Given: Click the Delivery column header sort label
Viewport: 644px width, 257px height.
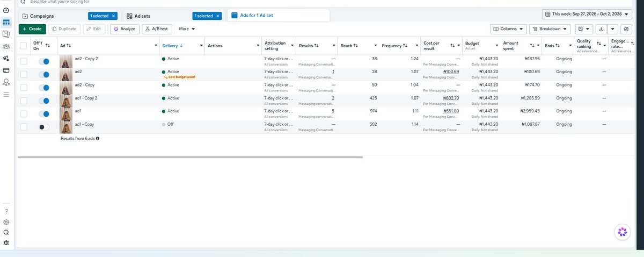Looking at the screenshot, I should click(172, 46).
